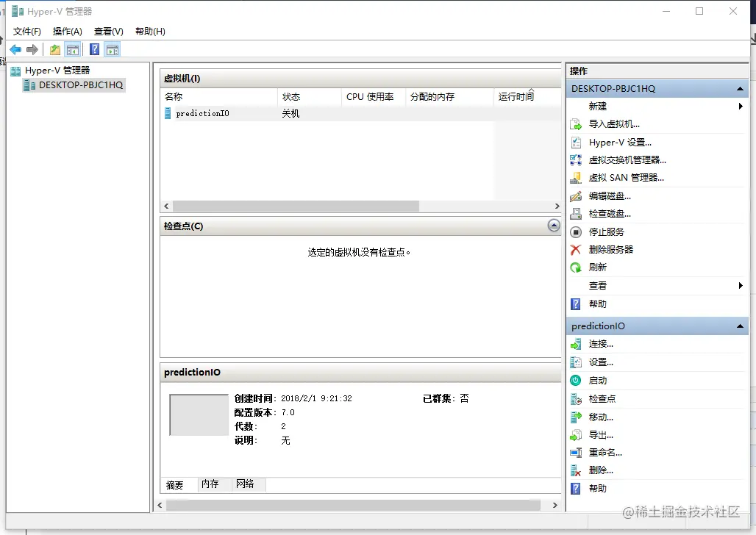Click the 删除 icon under predictionIO actions

coord(576,470)
